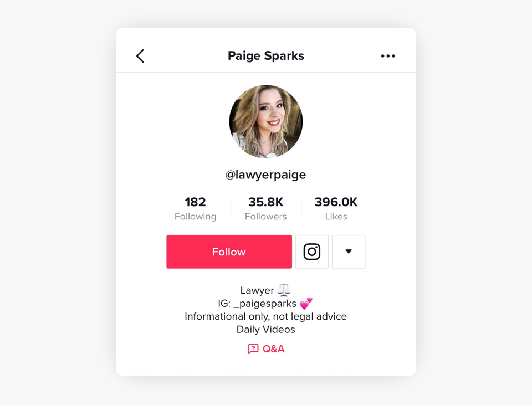Click the @lawyerpaige username
This screenshot has height=405, width=532.
[265, 175]
